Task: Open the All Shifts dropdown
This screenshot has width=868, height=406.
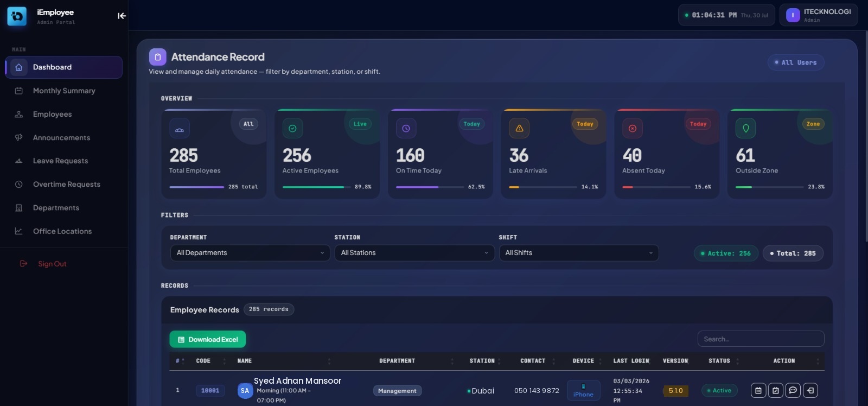Action: click(579, 253)
